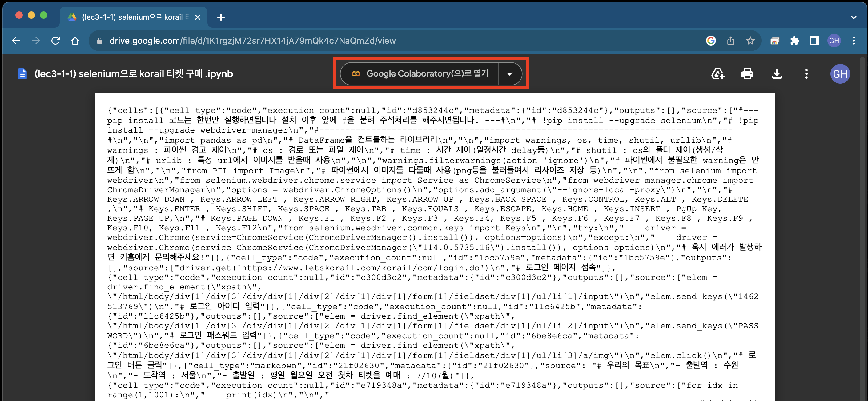The image size is (868, 401).
Task: Open the cast/screen extension icon
Action: click(x=775, y=41)
